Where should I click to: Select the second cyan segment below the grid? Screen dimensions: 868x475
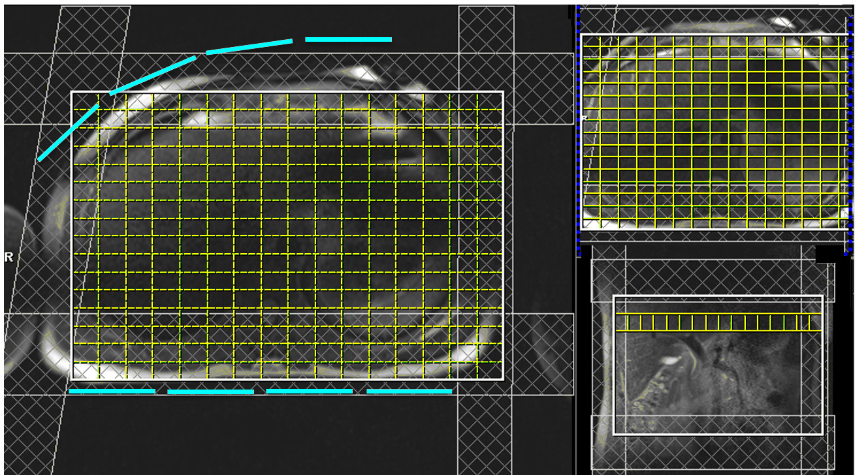tap(210, 391)
